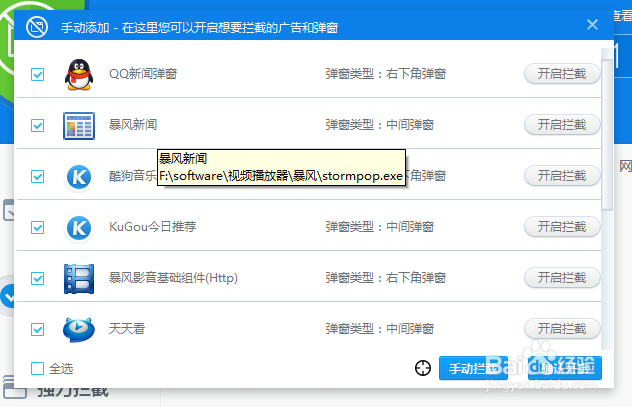Click the 全选 label text
632x407 pixels.
click(x=61, y=368)
